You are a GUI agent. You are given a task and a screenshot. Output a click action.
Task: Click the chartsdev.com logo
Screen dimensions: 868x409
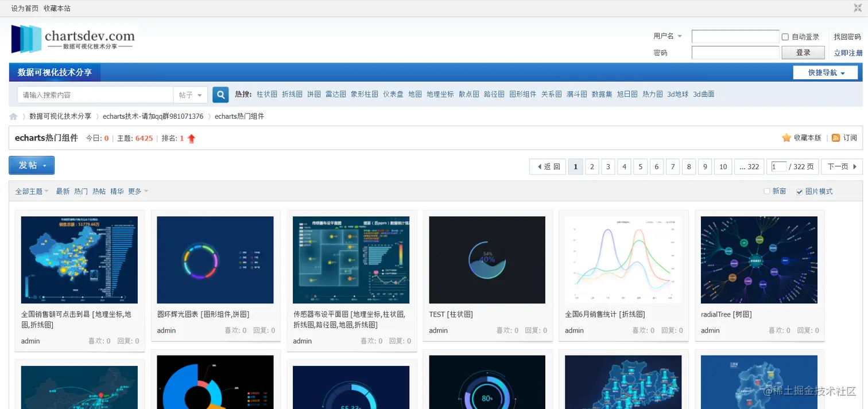pos(73,39)
